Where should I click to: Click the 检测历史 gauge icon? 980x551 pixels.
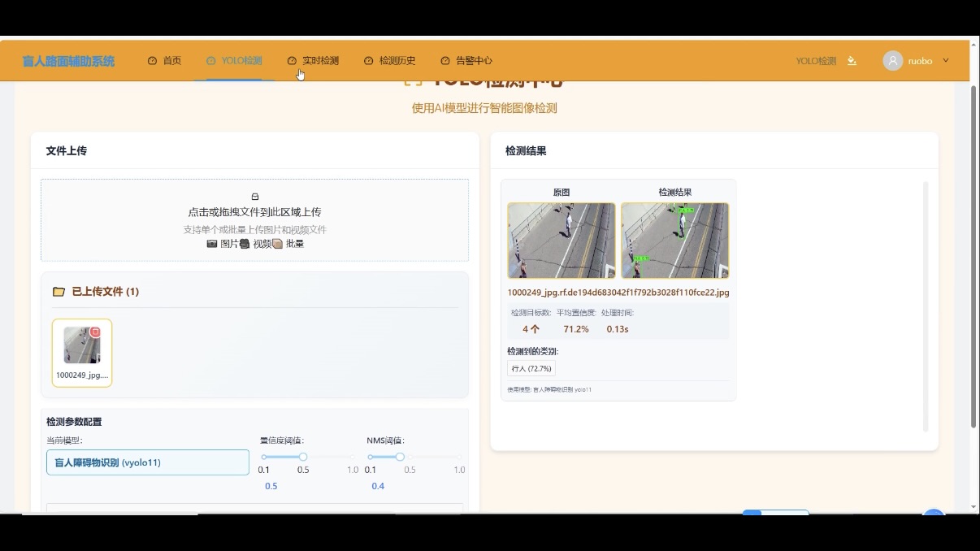click(x=368, y=61)
